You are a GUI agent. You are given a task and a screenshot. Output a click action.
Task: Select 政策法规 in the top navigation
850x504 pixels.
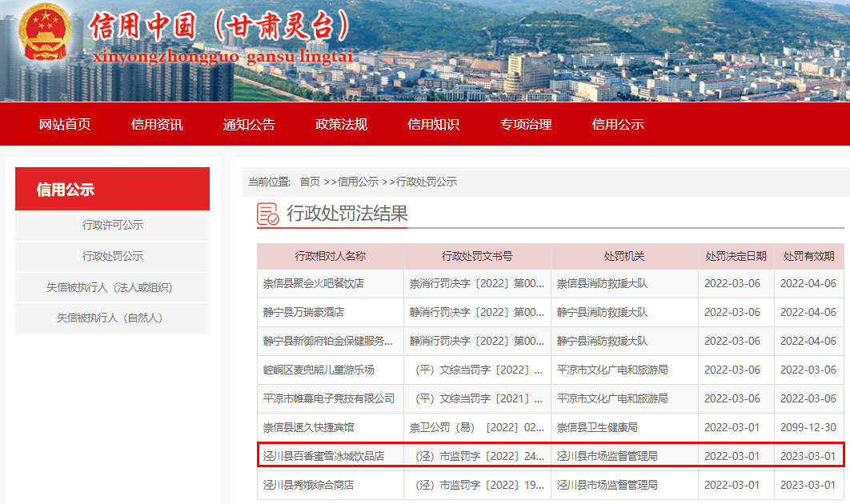point(341,124)
